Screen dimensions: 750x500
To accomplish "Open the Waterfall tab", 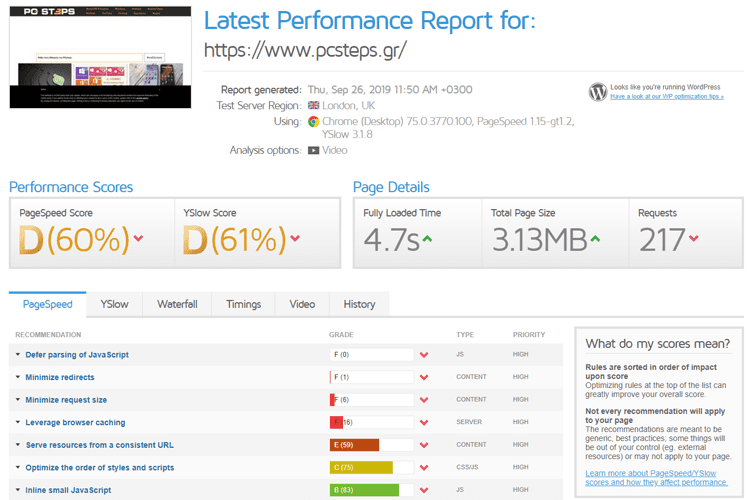I will 177,304.
